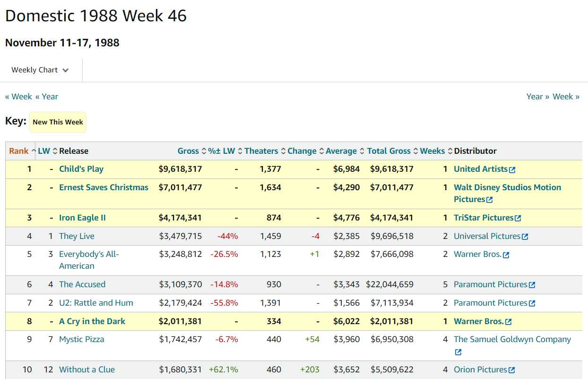
Task: Open Mystic Pizza release link
Action: click(x=81, y=339)
